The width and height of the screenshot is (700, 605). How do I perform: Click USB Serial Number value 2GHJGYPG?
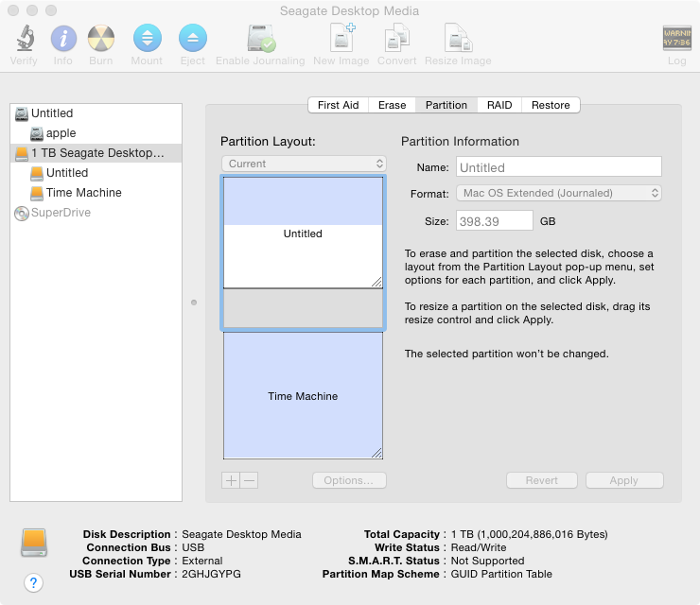211,574
